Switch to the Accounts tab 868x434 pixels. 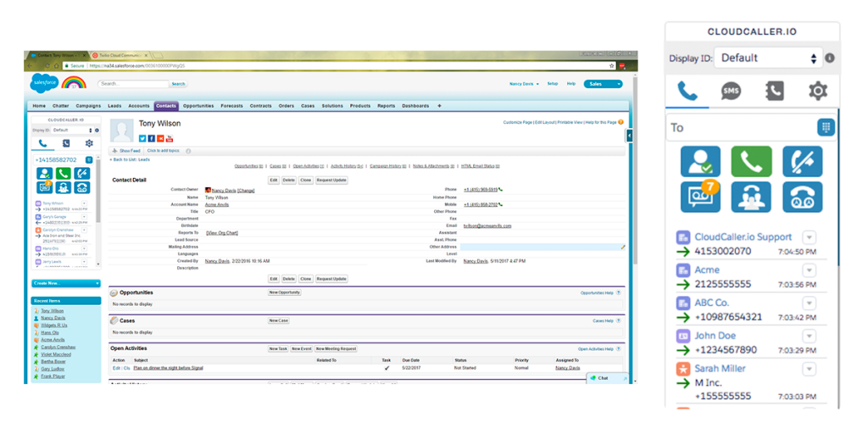[x=139, y=106]
